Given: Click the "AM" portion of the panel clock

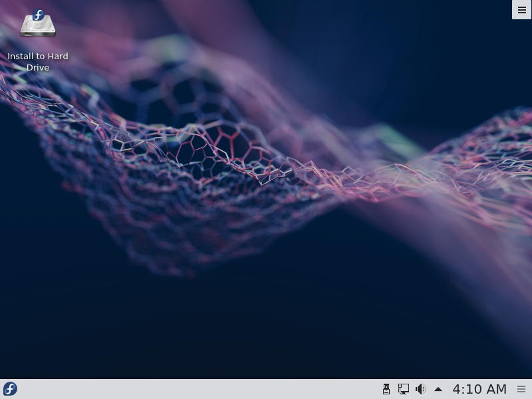Looking at the screenshot, I should tap(495, 389).
